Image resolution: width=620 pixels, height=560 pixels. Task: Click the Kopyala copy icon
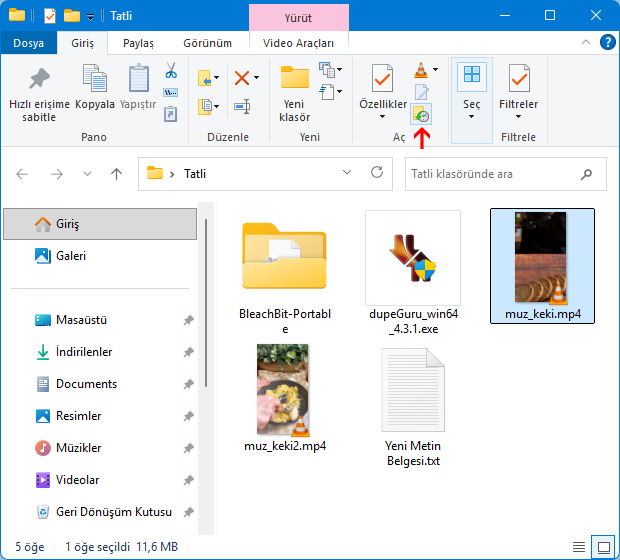coord(95,79)
